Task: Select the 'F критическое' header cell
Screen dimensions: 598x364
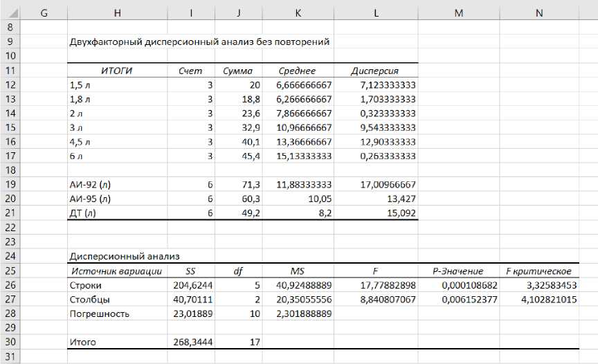Action: tap(538, 271)
